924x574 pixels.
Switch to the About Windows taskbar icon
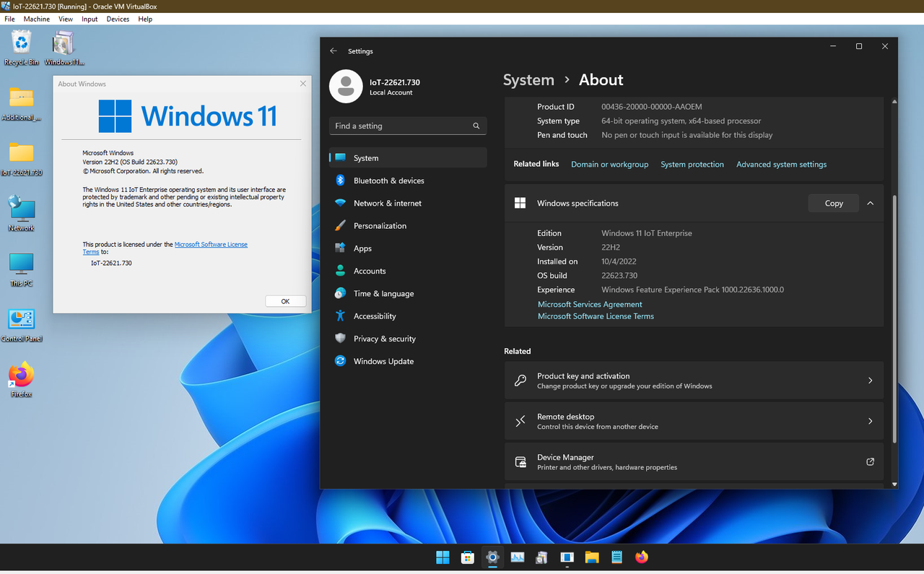pos(567,557)
